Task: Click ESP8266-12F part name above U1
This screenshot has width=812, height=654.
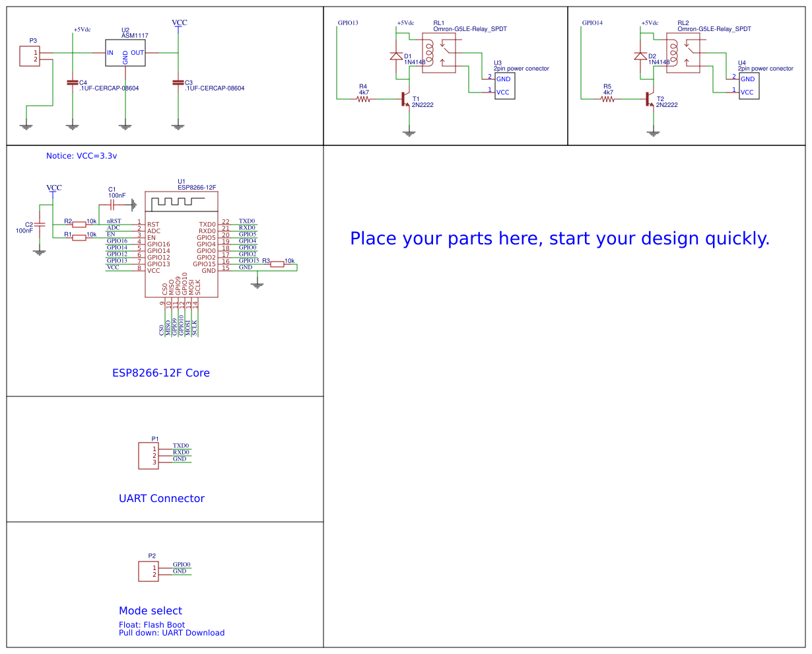Action: point(197,188)
